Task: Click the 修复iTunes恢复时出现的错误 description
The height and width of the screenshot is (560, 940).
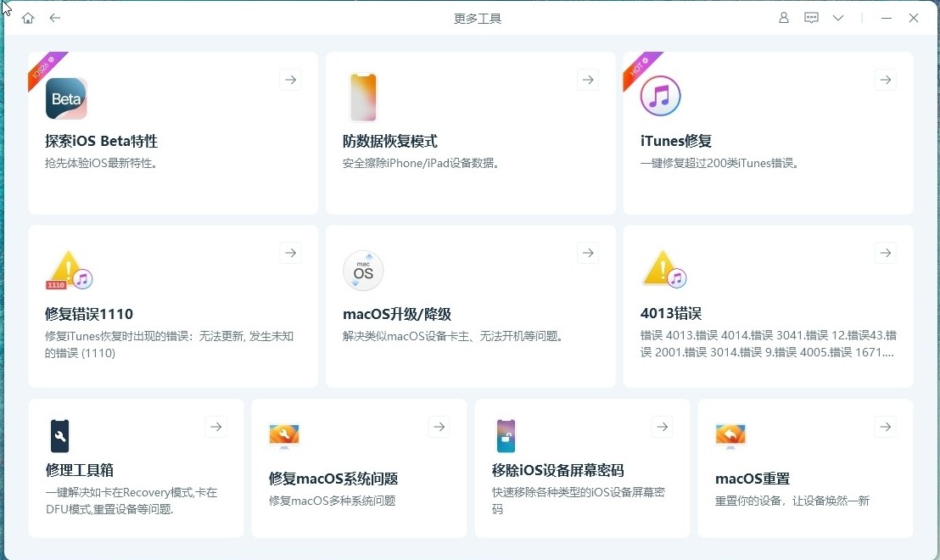Action: (169, 344)
